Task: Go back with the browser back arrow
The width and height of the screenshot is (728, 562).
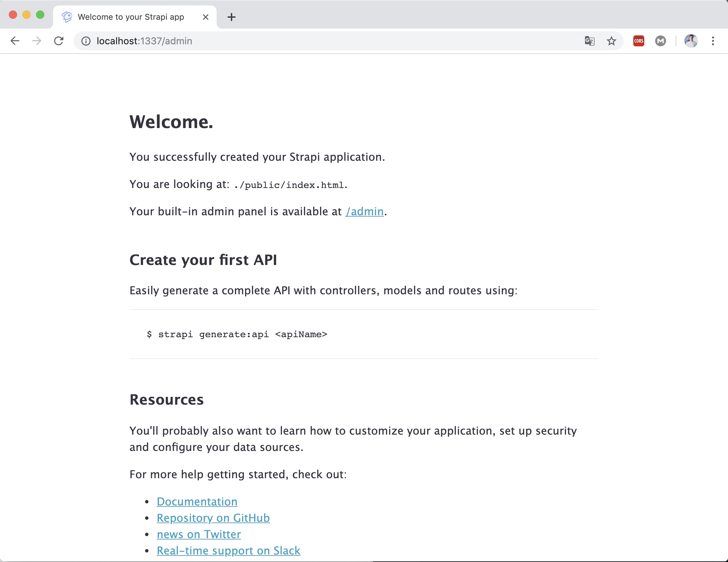Action: [15, 41]
